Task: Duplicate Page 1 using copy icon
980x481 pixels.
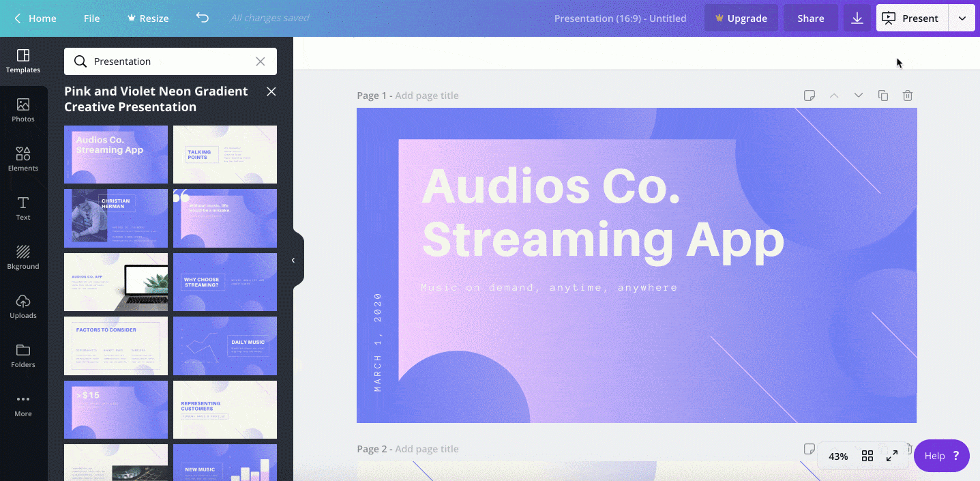Action: tap(883, 96)
